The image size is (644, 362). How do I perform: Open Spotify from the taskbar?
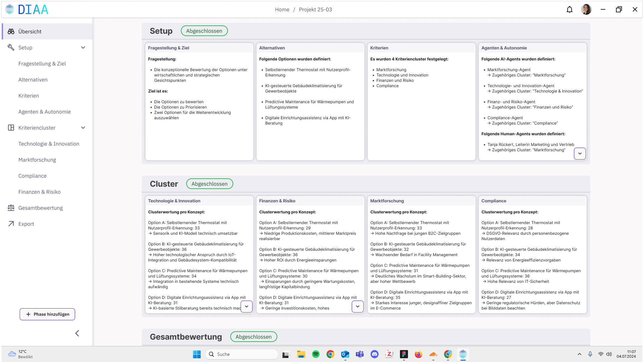coord(315,354)
